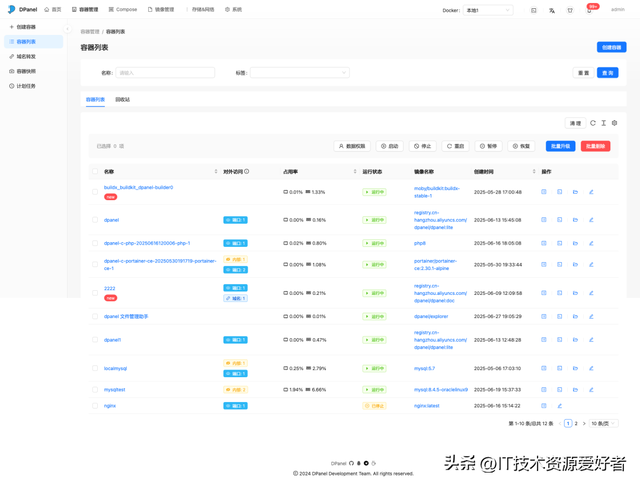Screen dimensions: 640x485
Task: Open table column settings gear icon
Action: click(615, 123)
